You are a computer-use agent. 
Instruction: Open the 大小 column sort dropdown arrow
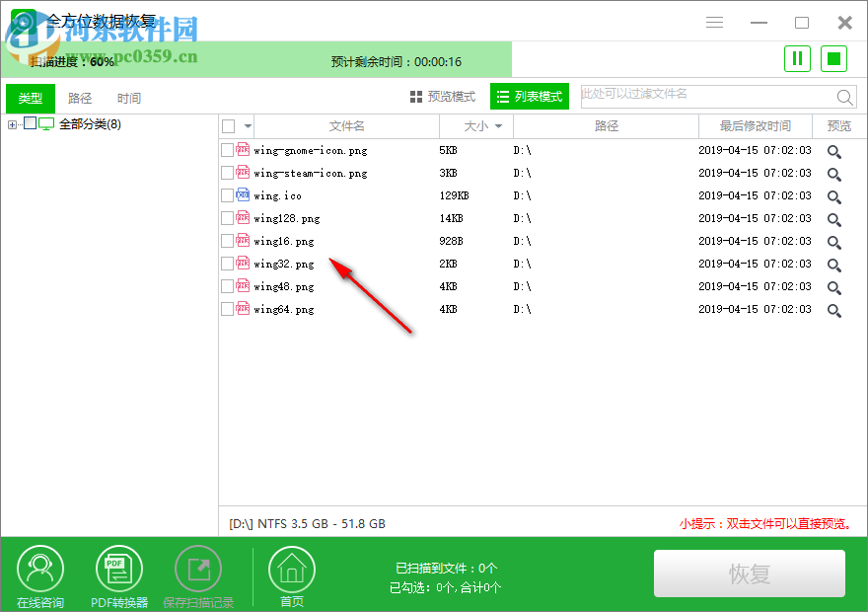coord(498,126)
